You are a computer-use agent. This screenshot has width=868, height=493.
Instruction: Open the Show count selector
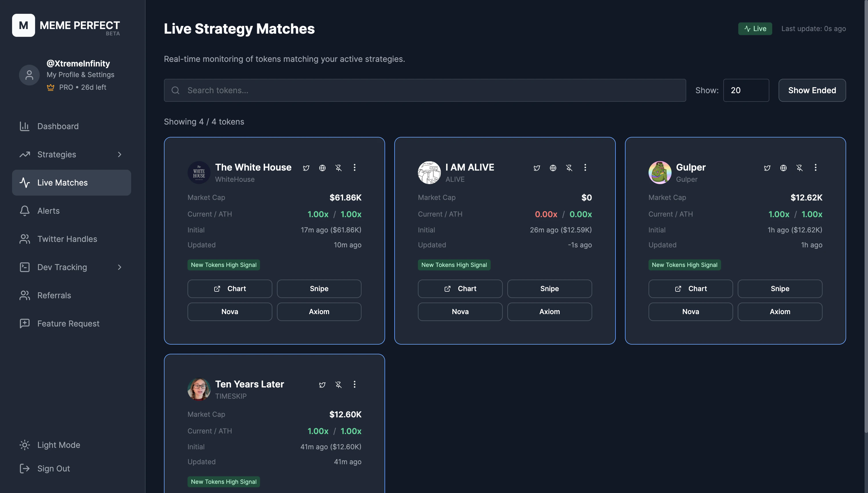[746, 90]
